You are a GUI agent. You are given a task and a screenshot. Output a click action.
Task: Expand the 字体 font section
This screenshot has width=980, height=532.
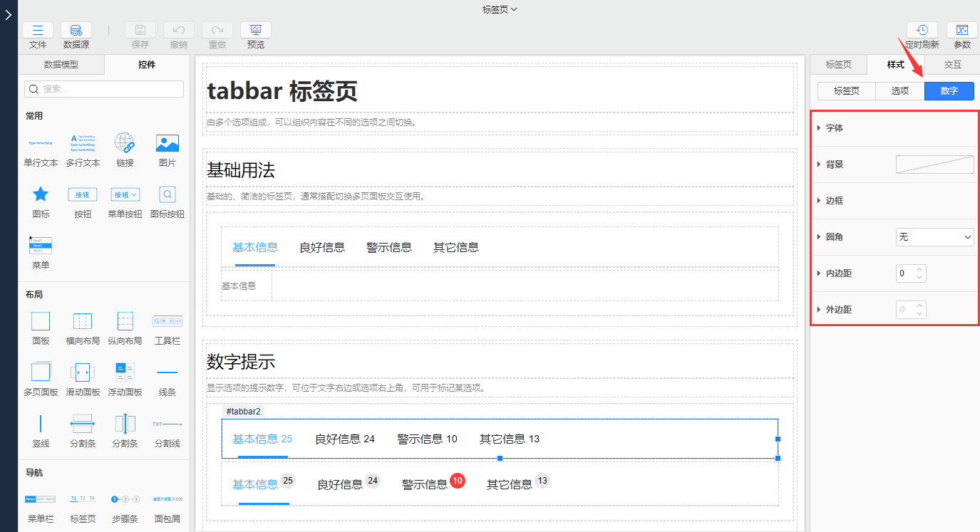point(835,128)
